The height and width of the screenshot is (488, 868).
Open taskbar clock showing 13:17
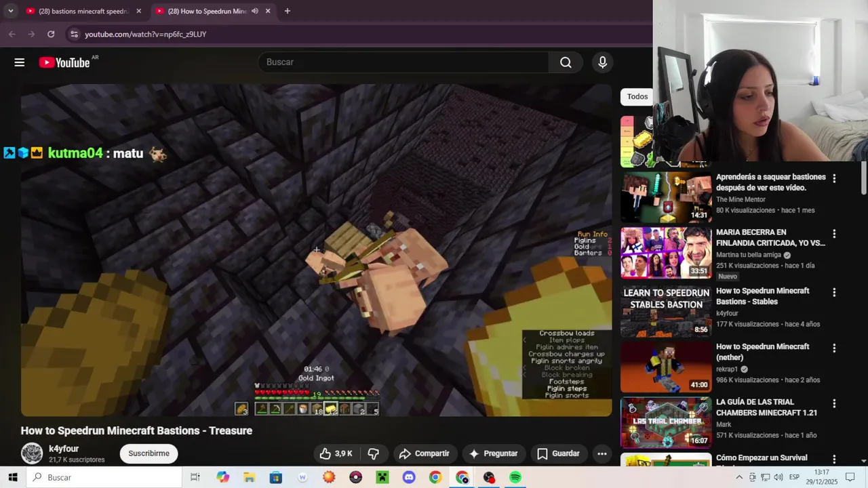(822, 477)
